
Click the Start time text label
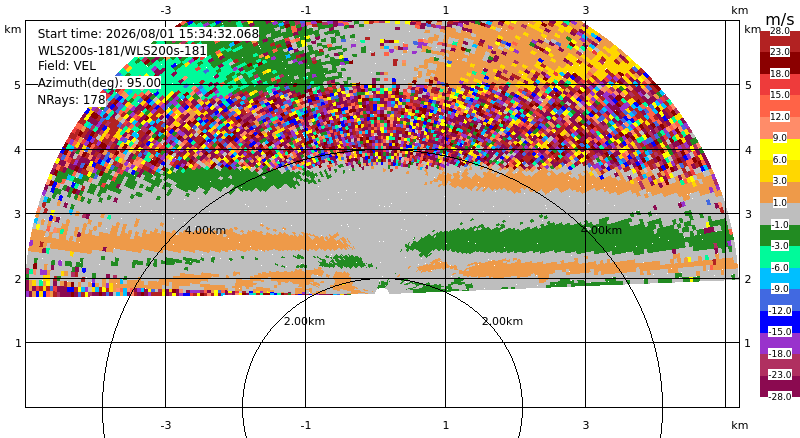coord(148,34)
